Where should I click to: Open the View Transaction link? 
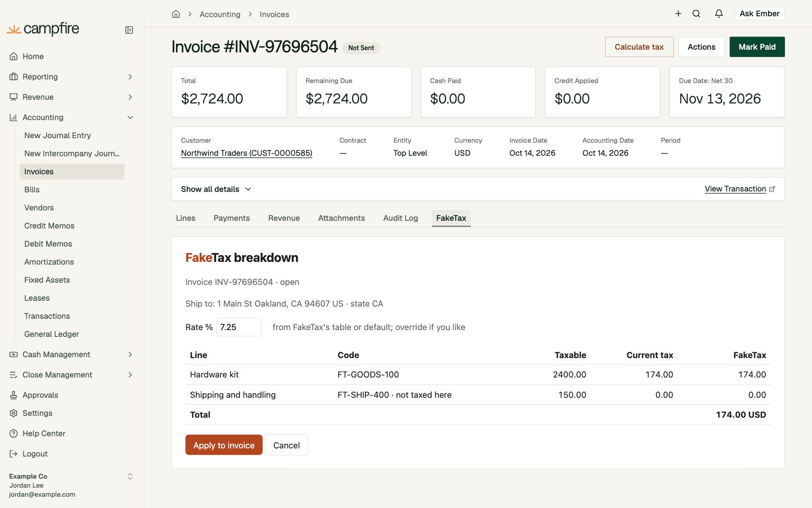(735, 189)
